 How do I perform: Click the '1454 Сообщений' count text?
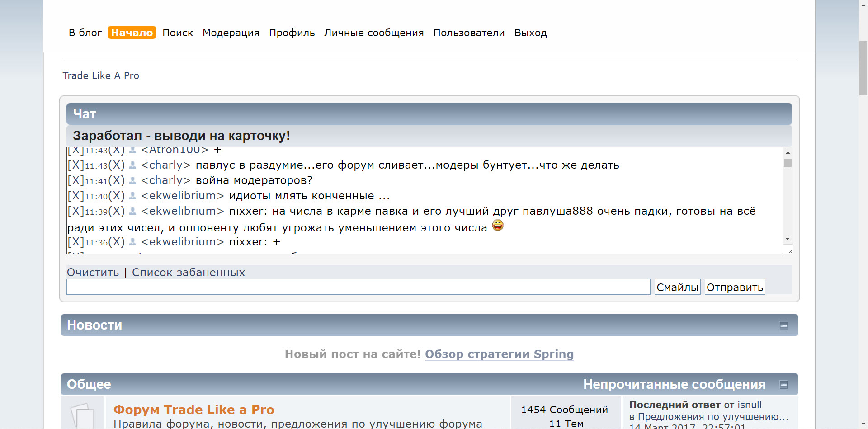pyautogui.click(x=564, y=410)
